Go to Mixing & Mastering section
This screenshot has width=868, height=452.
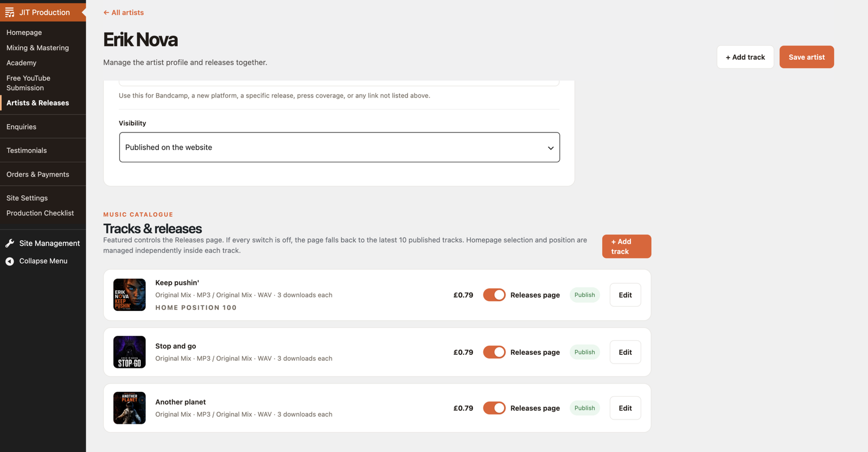pyautogui.click(x=37, y=48)
